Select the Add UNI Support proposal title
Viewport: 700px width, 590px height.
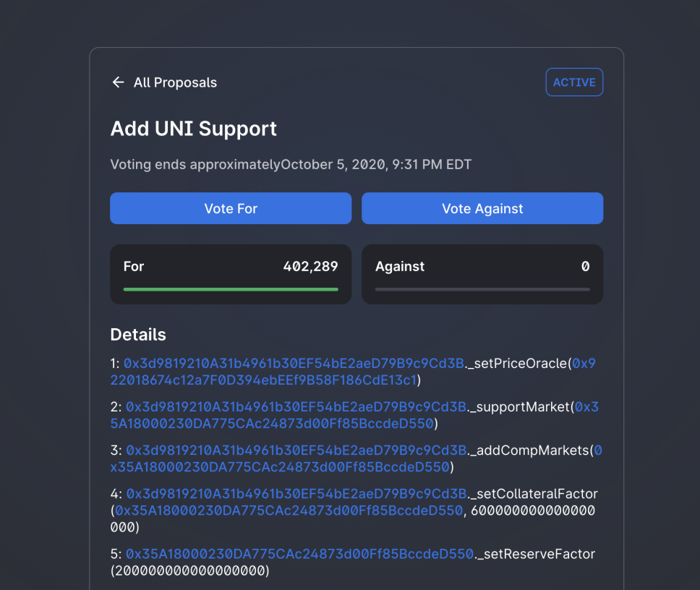193,129
